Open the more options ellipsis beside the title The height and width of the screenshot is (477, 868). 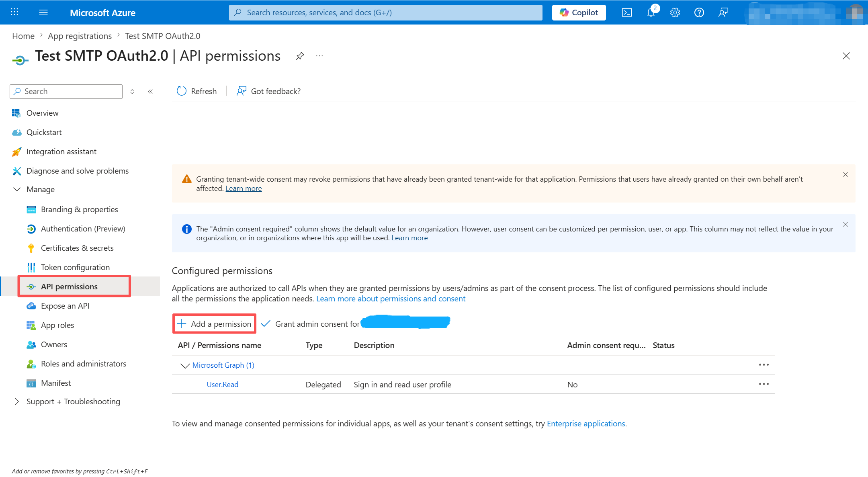click(319, 56)
